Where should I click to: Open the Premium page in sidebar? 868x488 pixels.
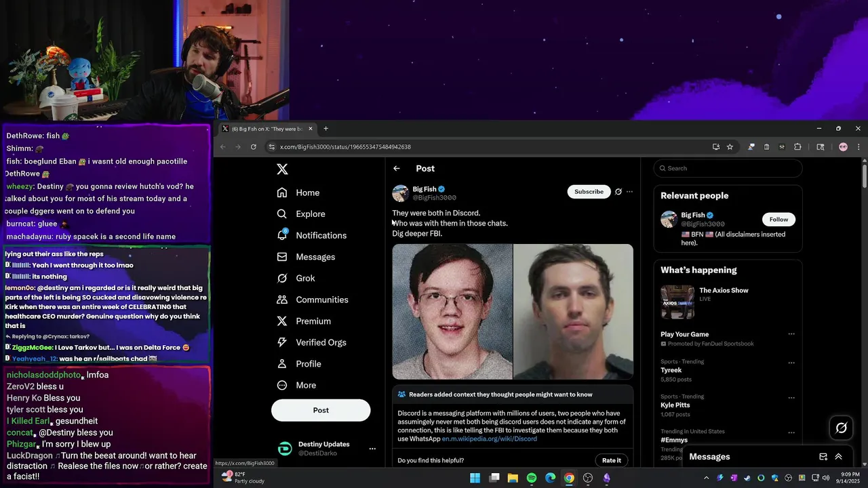click(x=304, y=321)
